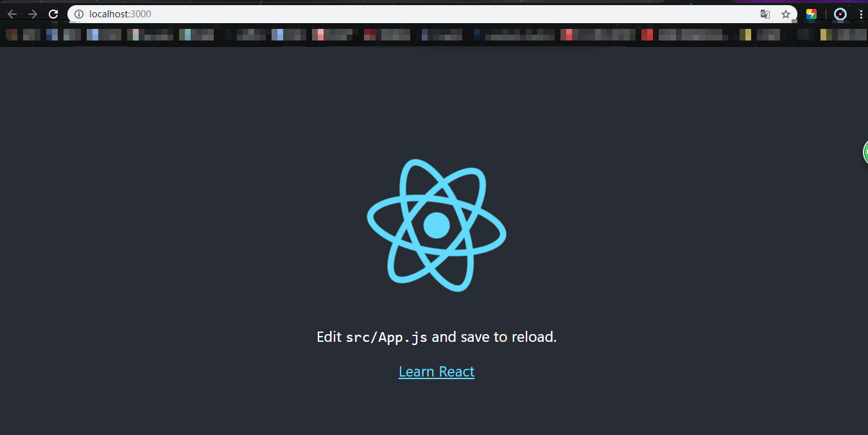
Task: Go back to the previous page
Action: click(x=12, y=14)
